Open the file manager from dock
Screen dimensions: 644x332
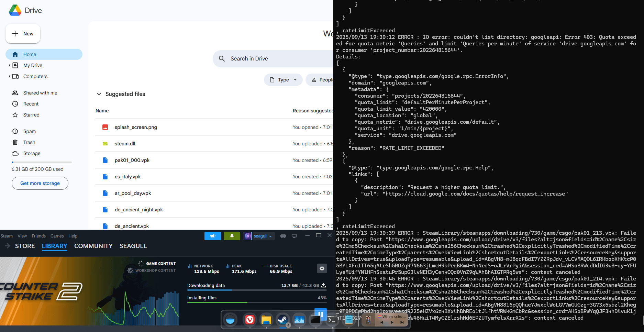click(266, 320)
